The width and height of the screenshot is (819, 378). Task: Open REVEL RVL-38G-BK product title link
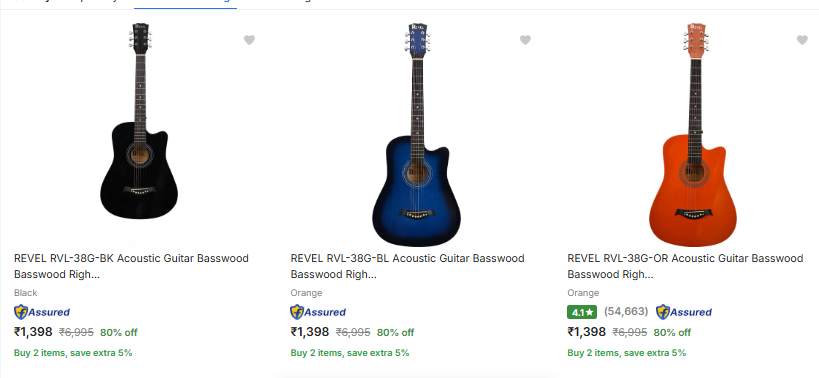132,266
